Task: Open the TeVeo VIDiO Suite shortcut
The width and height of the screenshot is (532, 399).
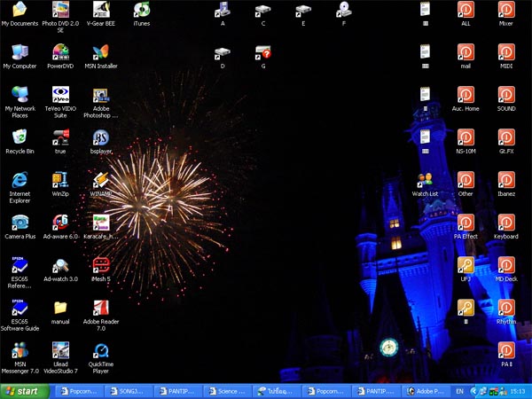Action: [60, 95]
